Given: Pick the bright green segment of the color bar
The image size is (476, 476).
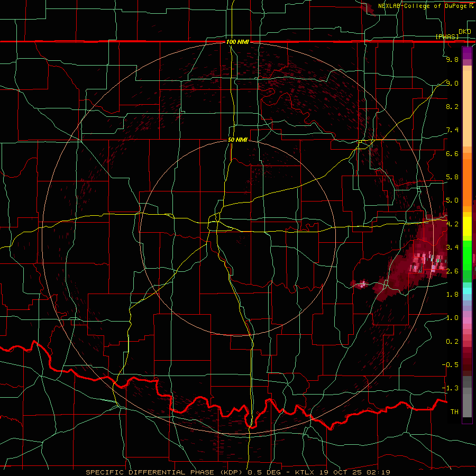Looking at the screenshot, I should (467, 255).
